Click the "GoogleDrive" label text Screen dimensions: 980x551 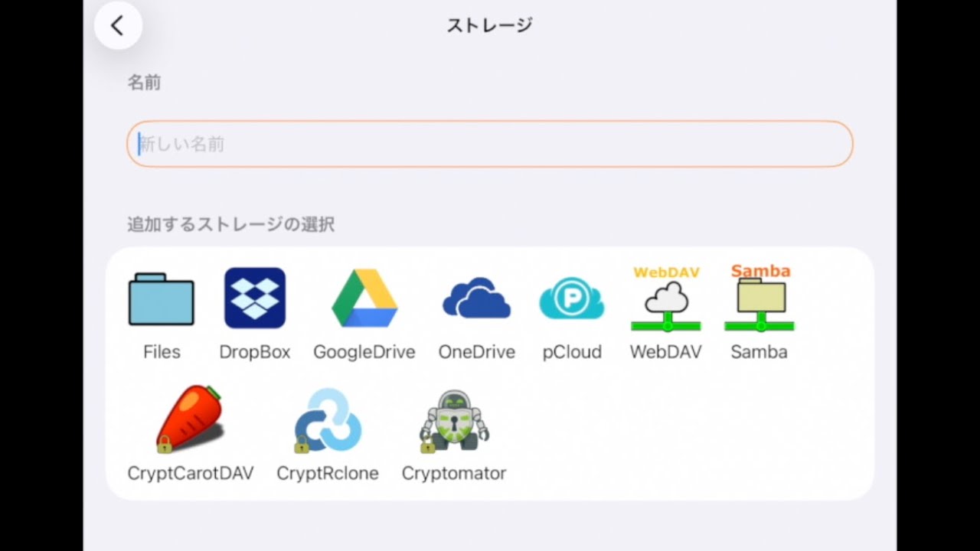[x=364, y=352]
